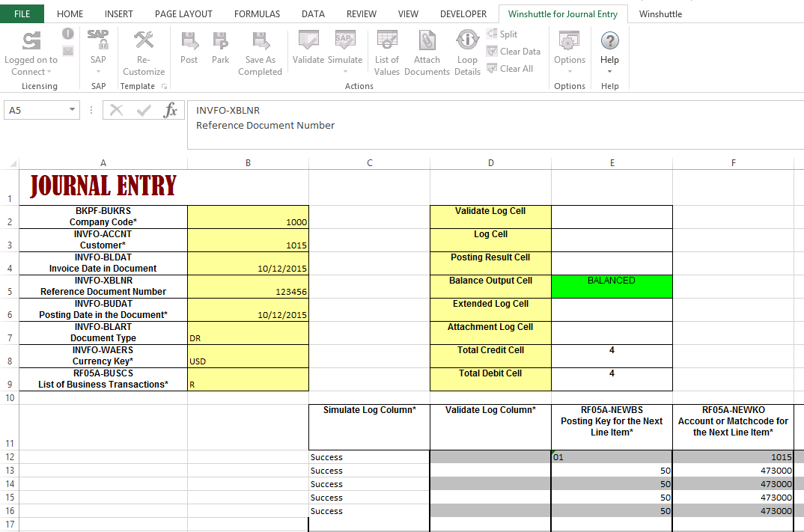
Task: Switch to the HOME tab
Action: [x=70, y=13]
